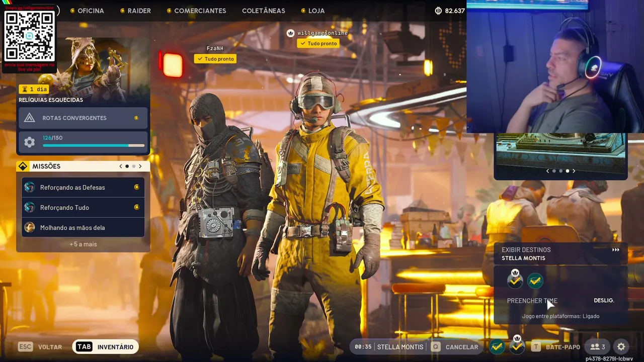Select the second news carousel dot
The image size is (644, 362).
click(x=560, y=171)
